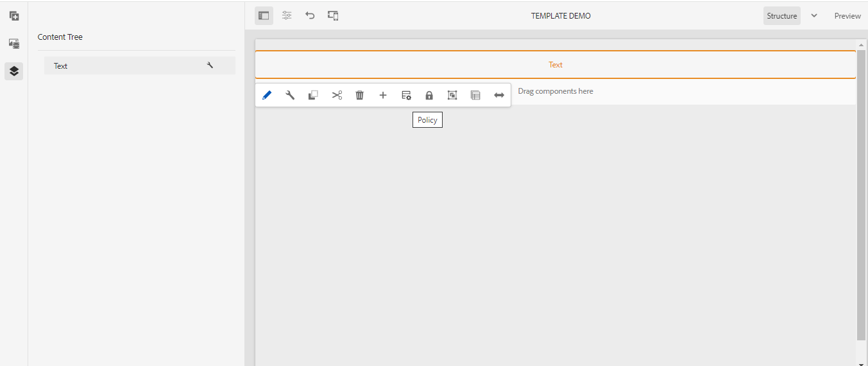The height and width of the screenshot is (366, 868).
Task: Open Layout mode double-arrow icon
Action: pos(499,95)
